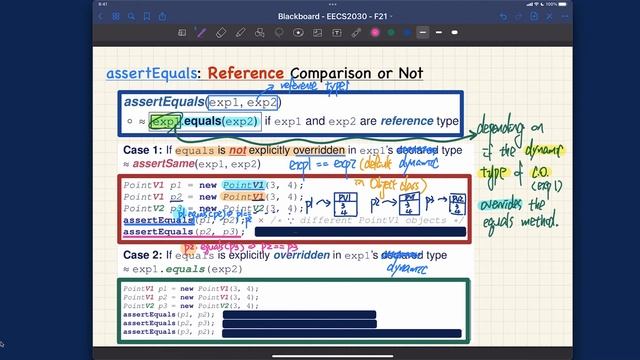Tap the green-highlighted 'exp1' before .equals
This screenshot has width=640, height=360.
[x=165, y=121]
